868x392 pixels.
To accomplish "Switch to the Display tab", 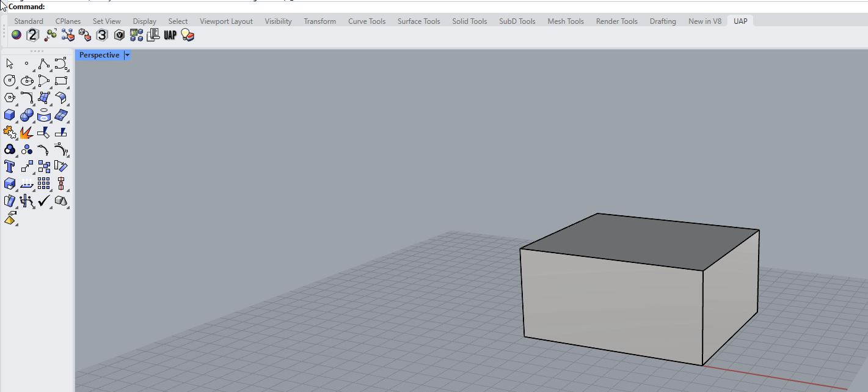I will (x=145, y=21).
